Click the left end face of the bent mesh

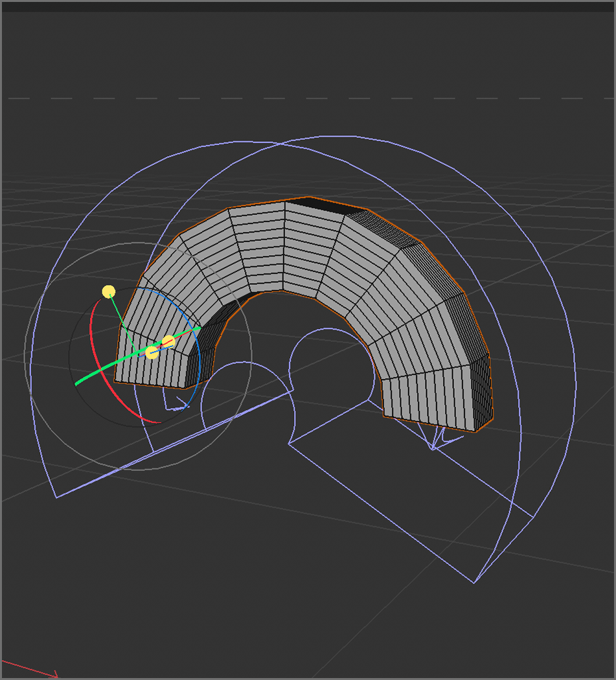150,369
